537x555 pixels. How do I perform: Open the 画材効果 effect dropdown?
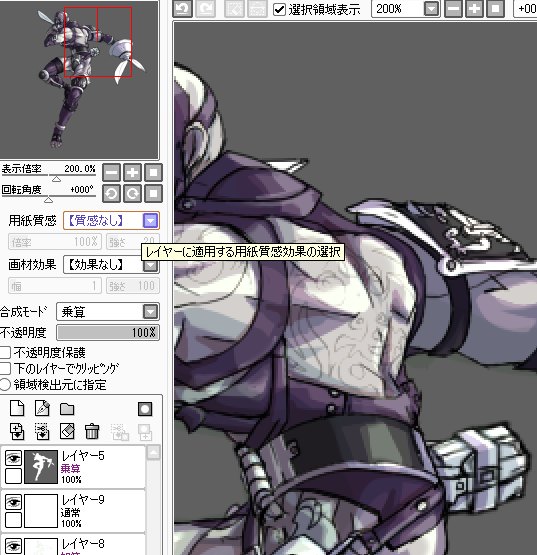(x=111, y=265)
